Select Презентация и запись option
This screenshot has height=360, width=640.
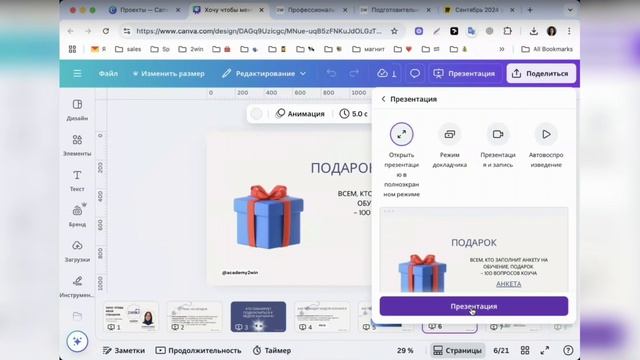coord(498,134)
